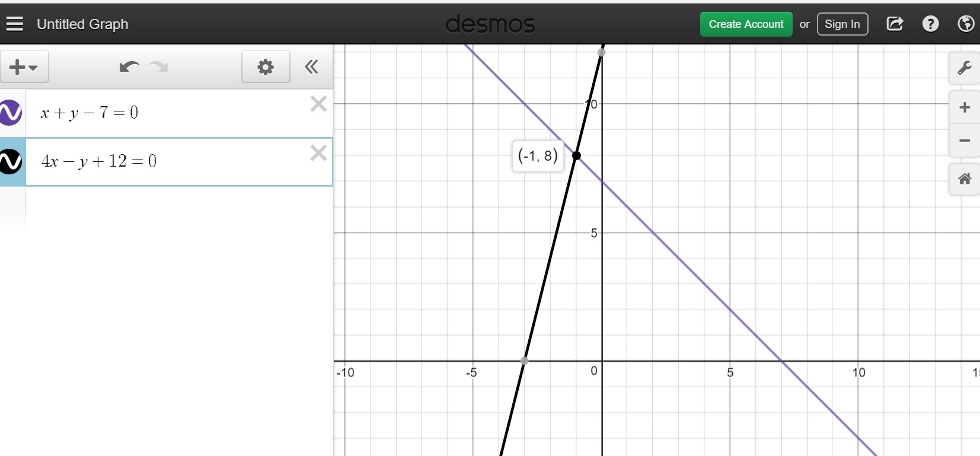This screenshot has width=980, height=456.
Task: Collapse the expression list panel
Action: click(x=311, y=67)
